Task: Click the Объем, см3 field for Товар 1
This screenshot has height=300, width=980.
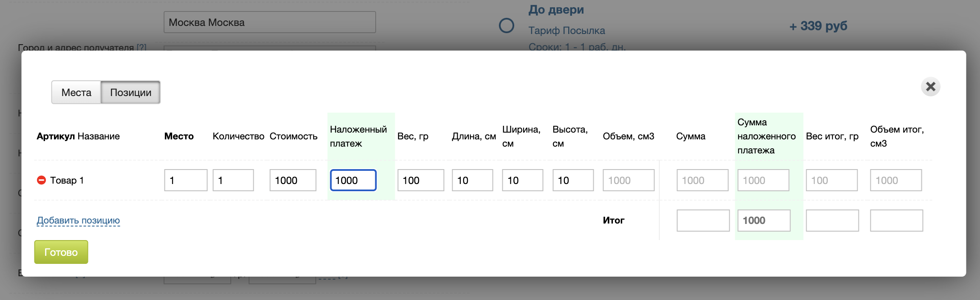Action: click(628, 180)
